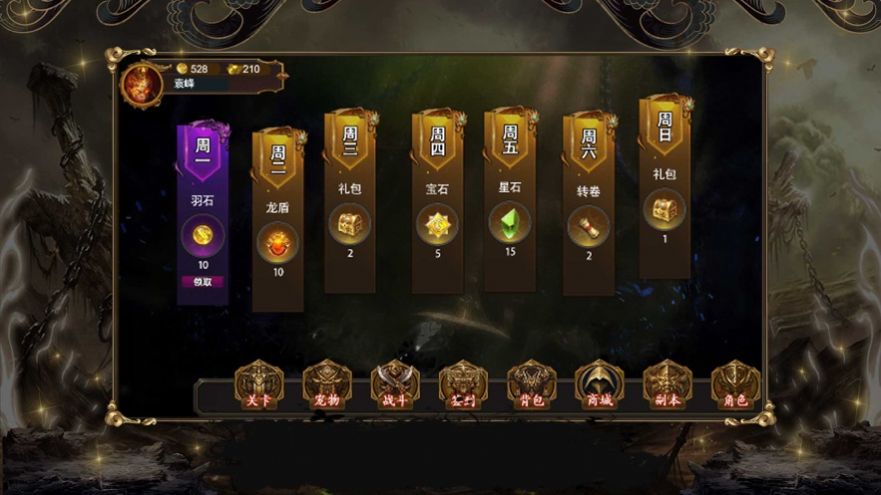Select the 周一 purple banner tab
The image size is (881, 495).
tap(203, 152)
